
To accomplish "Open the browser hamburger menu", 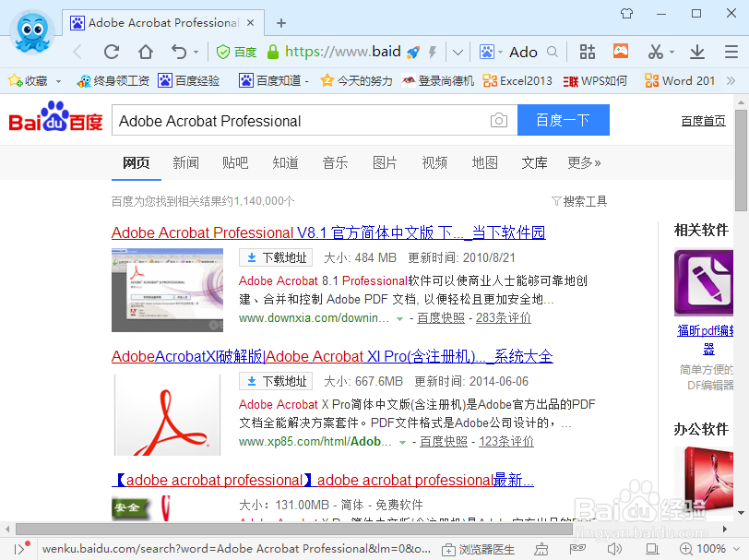I will click(731, 52).
